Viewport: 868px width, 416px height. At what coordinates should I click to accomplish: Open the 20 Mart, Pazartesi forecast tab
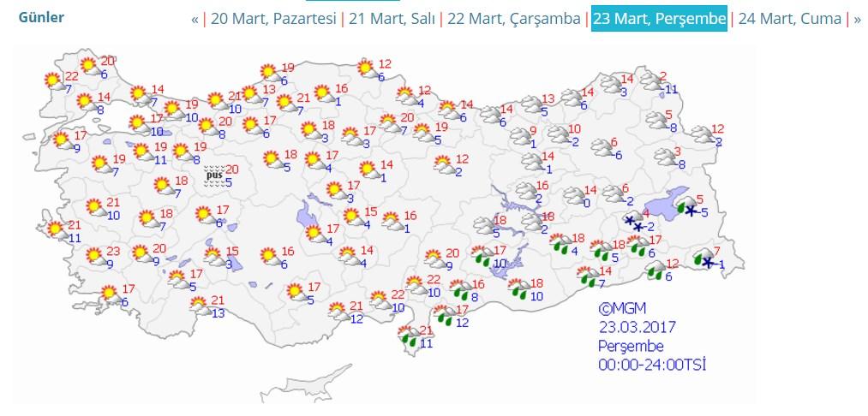pos(273,19)
